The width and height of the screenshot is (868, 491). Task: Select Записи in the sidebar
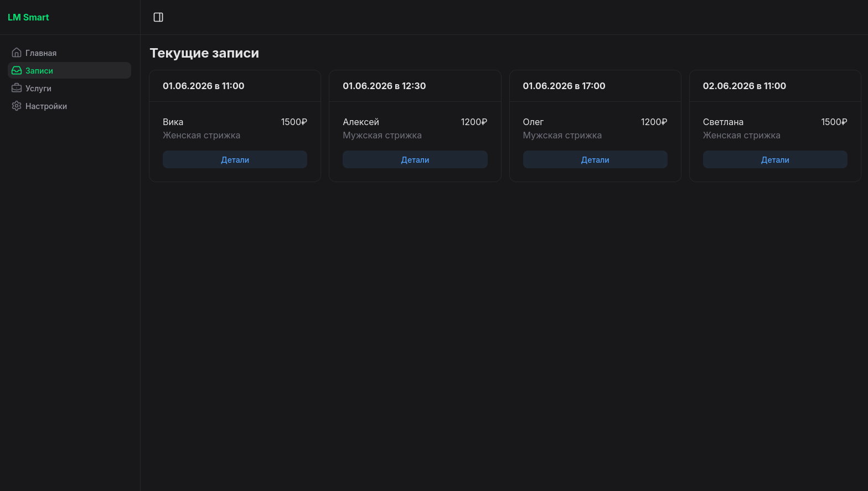coord(69,70)
